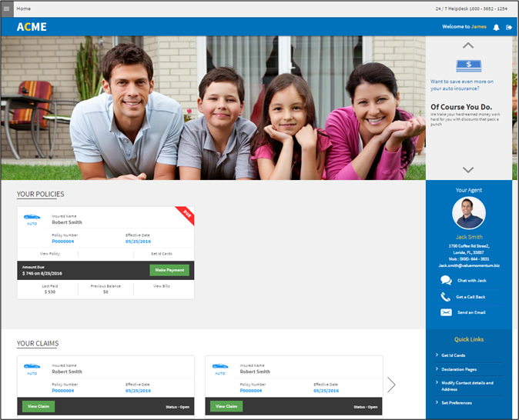Click policy number in second claim card
This screenshot has height=420, width=519.
pos(251,391)
